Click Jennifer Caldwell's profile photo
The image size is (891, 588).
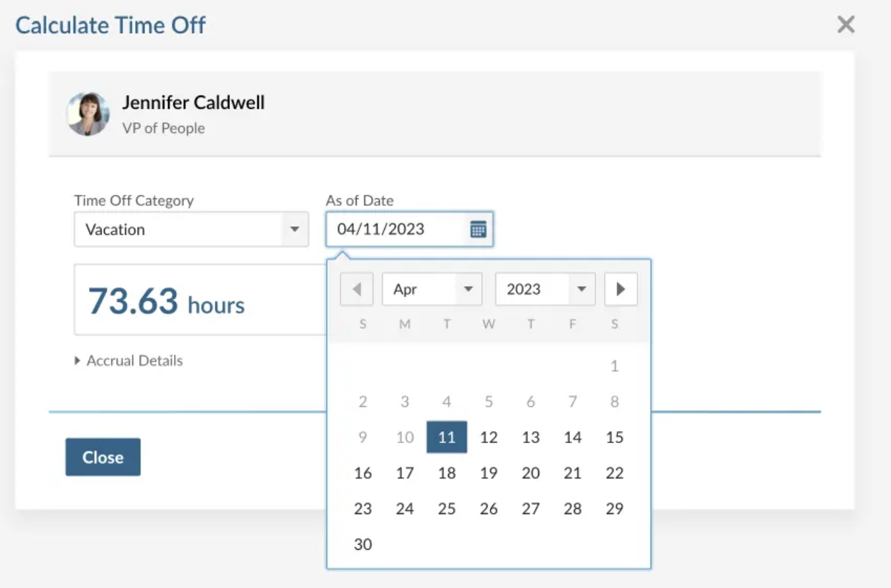tap(88, 113)
